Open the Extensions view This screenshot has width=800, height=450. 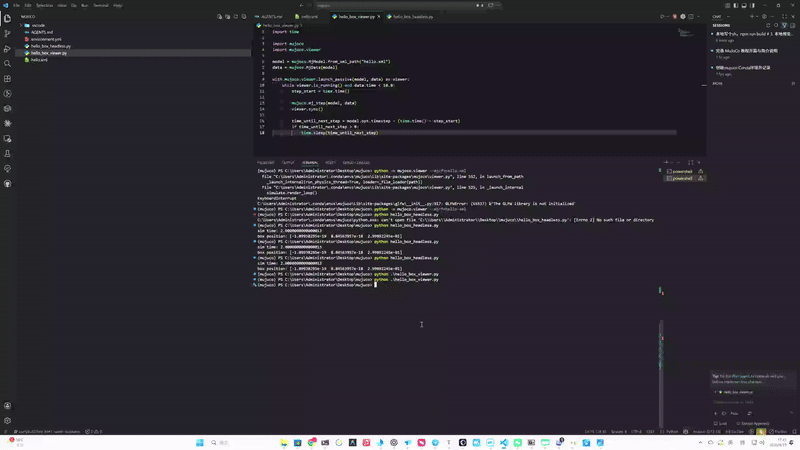8,78
